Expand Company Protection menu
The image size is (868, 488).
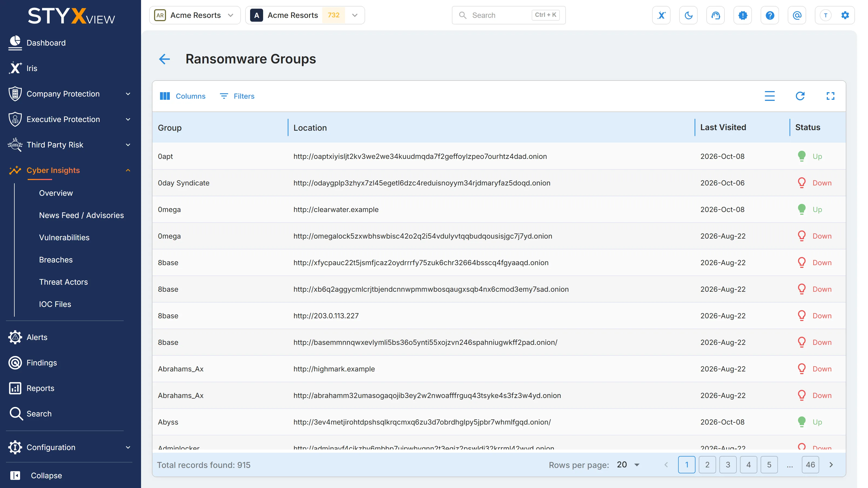coord(70,94)
